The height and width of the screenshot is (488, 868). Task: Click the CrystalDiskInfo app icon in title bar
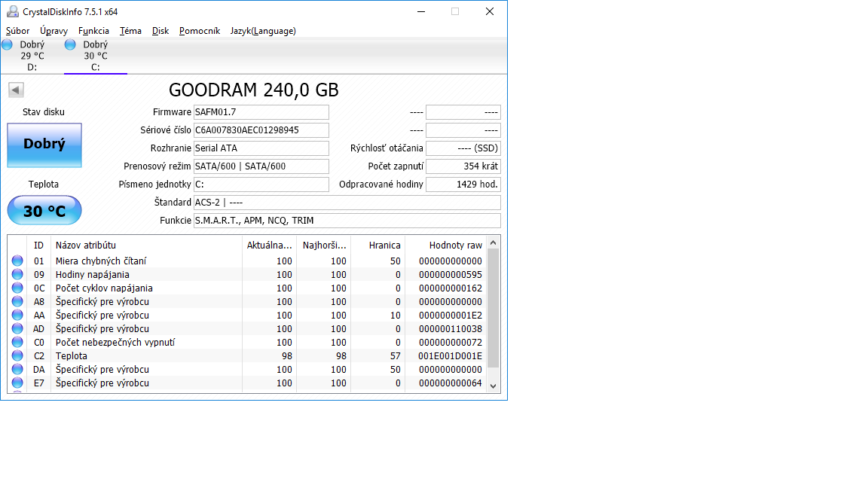point(12,11)
